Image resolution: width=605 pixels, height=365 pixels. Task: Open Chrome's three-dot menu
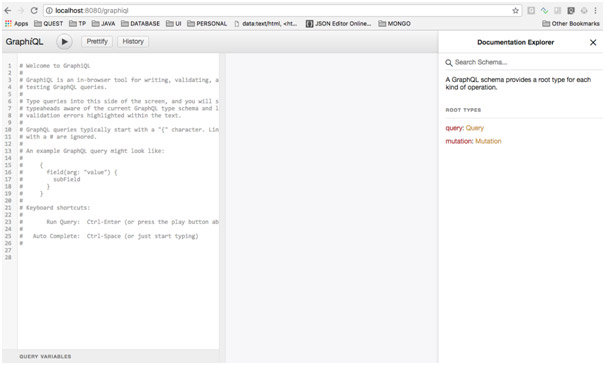pos(596,11)
